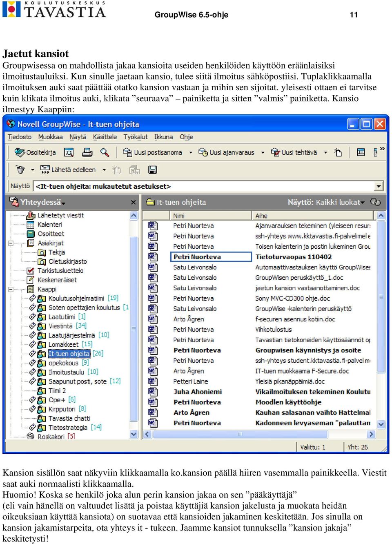Click vertical scrollbar thumb of message list
392x544 pixels.
point(381,297)
